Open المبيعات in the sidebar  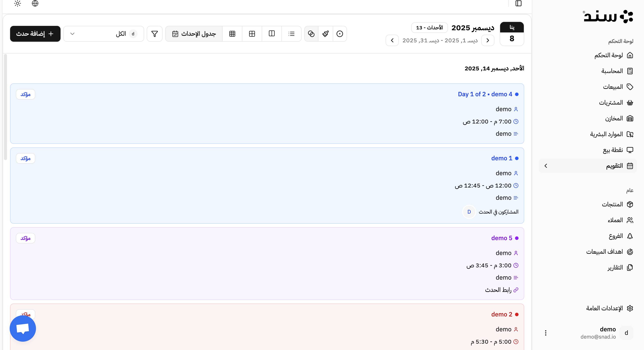click(x=613, y=87)
